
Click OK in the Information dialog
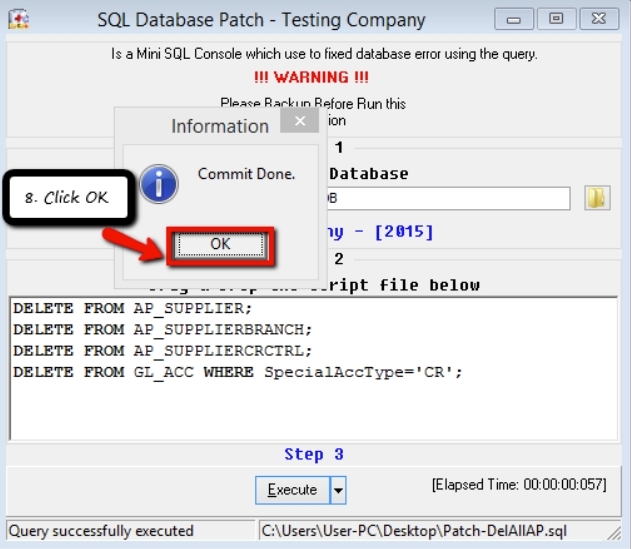219,243
